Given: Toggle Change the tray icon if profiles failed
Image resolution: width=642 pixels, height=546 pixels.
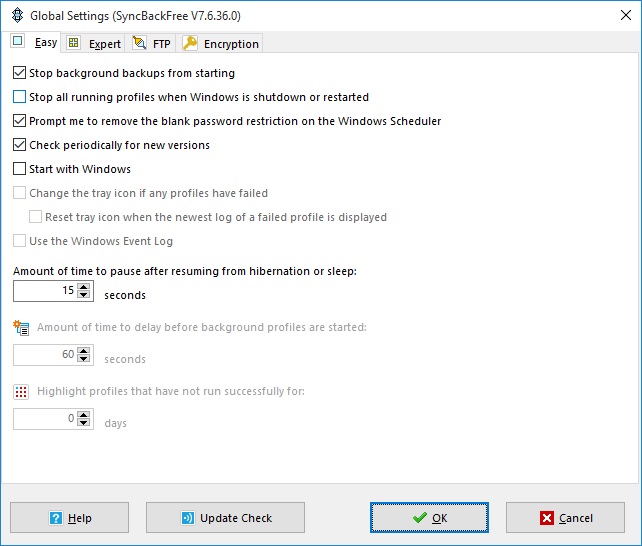Looking at the screenshot, I should click(19, 193).
